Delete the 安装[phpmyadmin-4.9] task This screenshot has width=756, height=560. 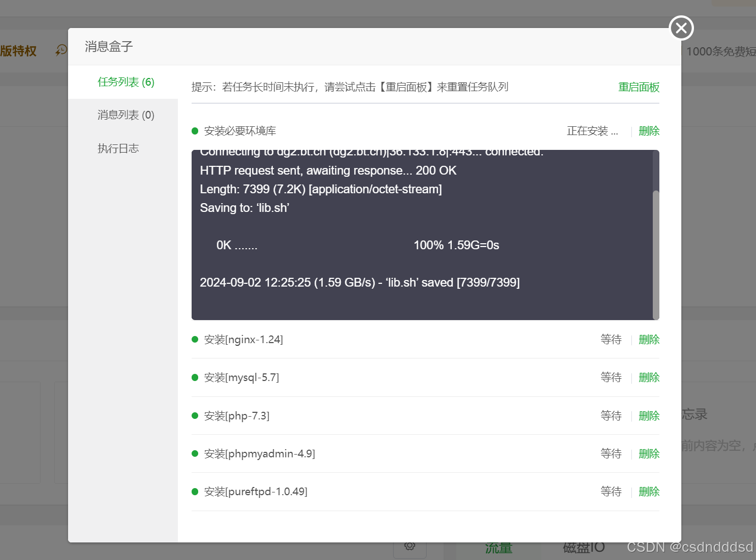(649, 454)
